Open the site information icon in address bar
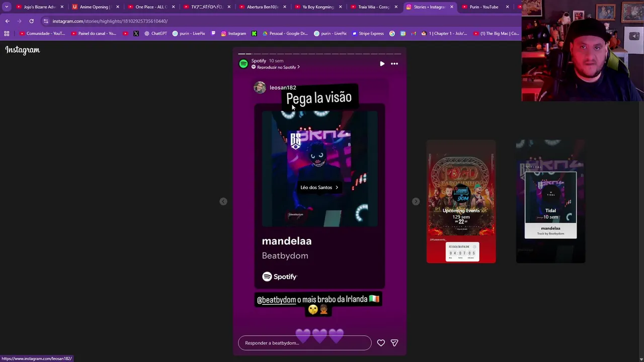Viewport: 644px width, 362px height. click(x=46, y=21)
